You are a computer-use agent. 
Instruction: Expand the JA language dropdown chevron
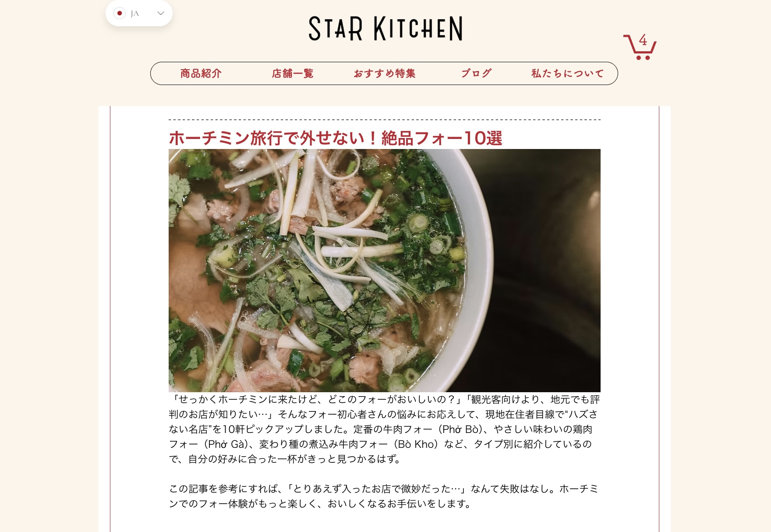pyautogui.click(x=161, y=13)
